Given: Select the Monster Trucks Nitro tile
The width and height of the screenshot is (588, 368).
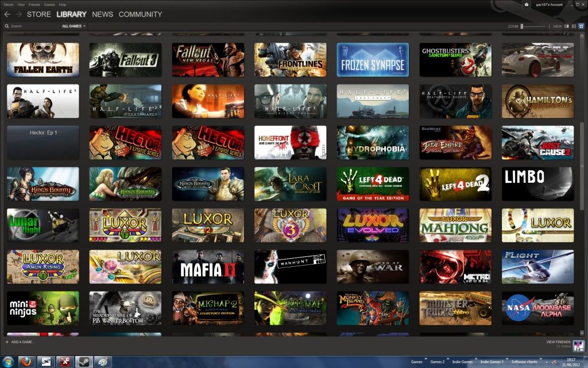Looking at the screenshot, I should point(455,308).
